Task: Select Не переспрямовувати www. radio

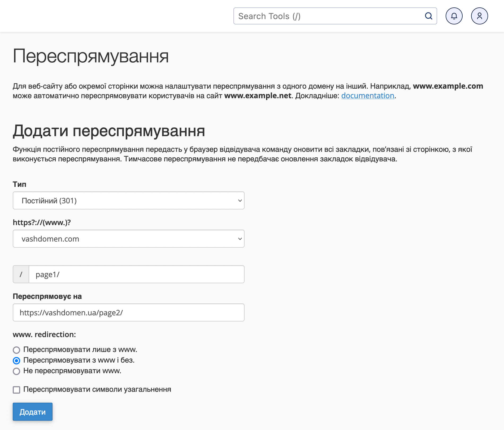Action: pyautogui.click(x=16, y=371)
